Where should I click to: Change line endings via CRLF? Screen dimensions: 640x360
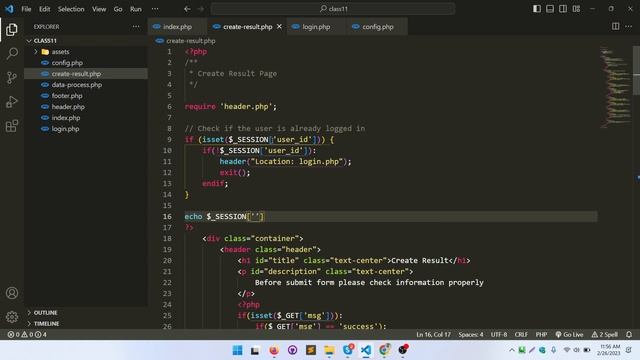point(521,334)
